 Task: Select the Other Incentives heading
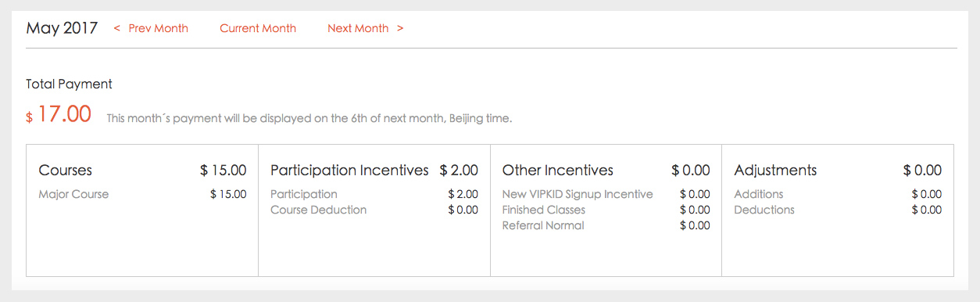(x=558, y=170)
